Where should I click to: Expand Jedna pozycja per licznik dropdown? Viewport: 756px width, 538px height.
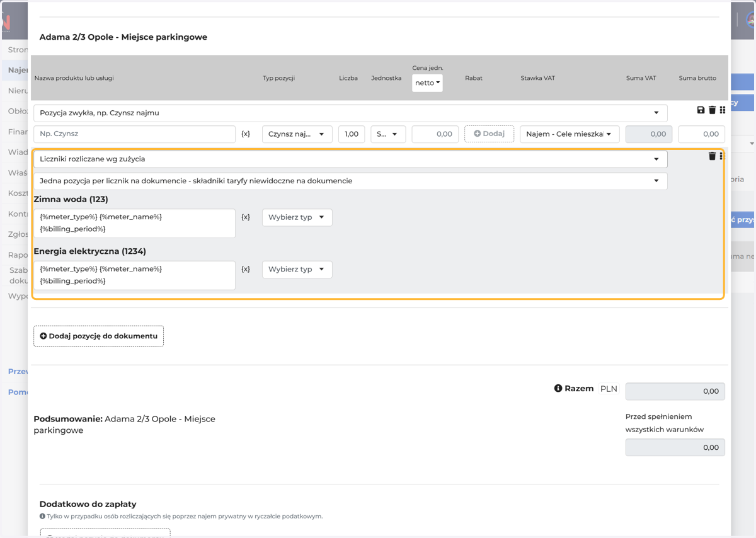click(x=350, y=181)
